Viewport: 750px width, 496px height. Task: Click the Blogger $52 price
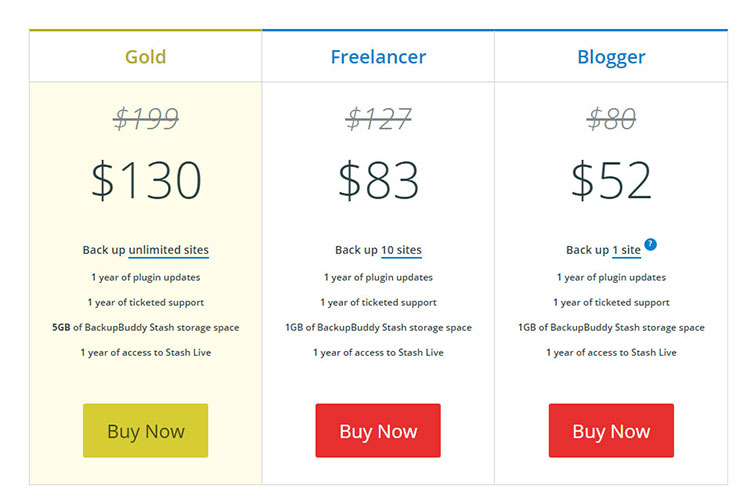(x=611, y=180)
